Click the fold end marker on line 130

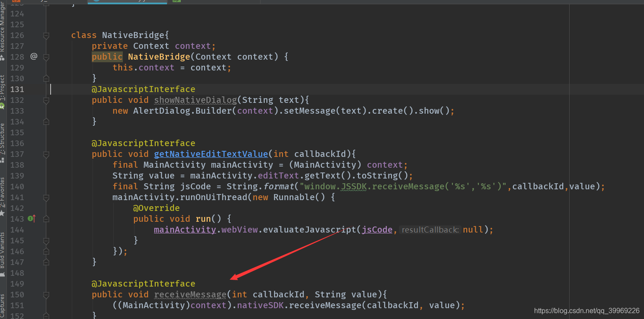[x=46, y=79]
